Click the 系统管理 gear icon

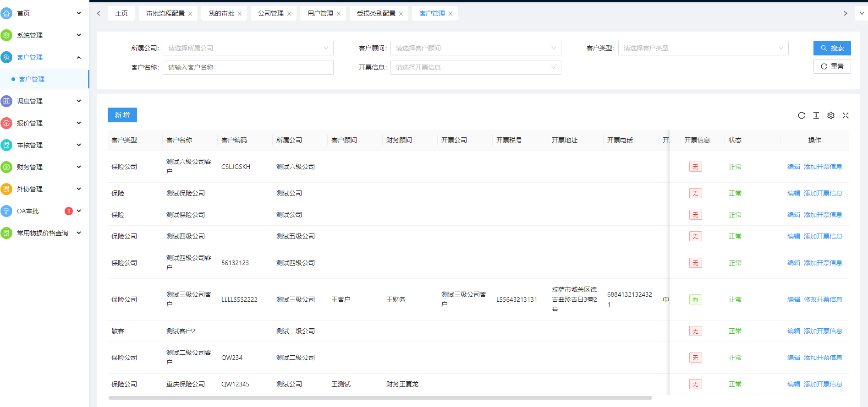coord(6,35)
